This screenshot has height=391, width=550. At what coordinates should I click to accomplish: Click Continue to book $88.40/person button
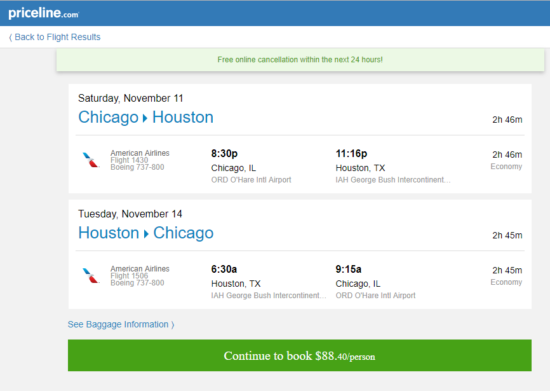[x=300, y=355]
